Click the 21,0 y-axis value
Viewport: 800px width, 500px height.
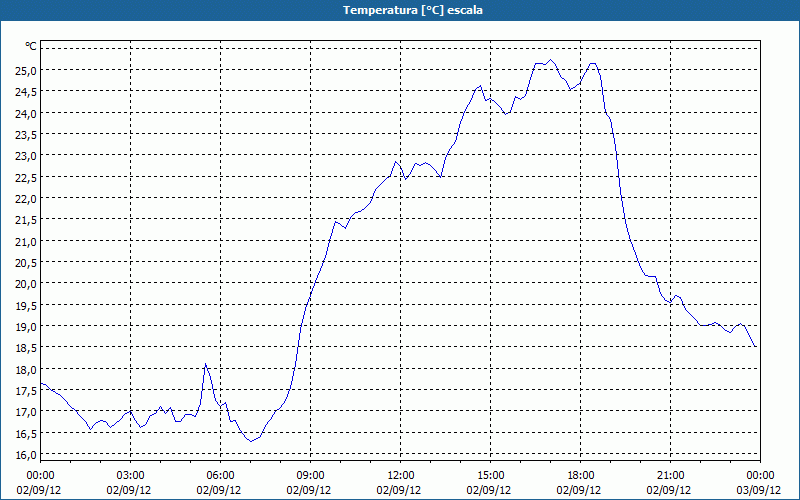click(x=27, y=241)
